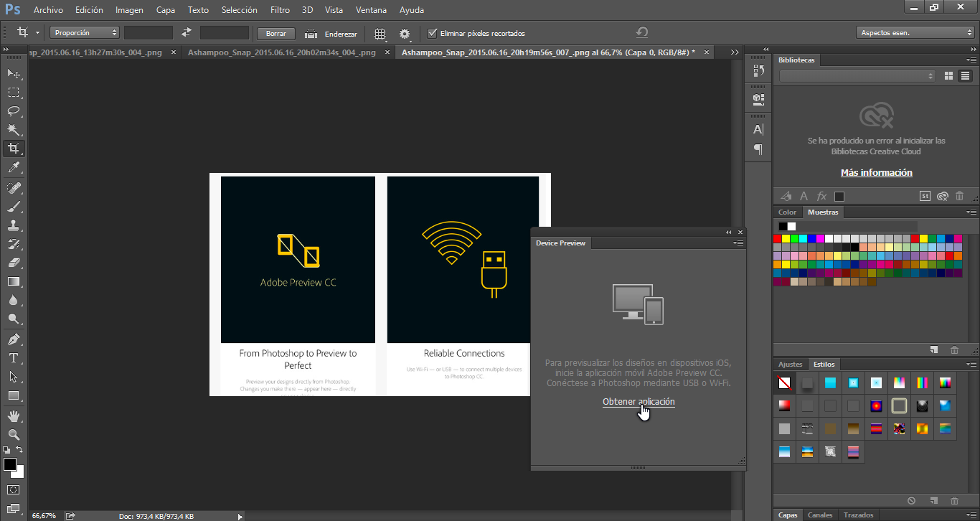The height and width of the screenshot is (521, 980).
Task: Open the crop overlay grid options
Action: (x=380, y=34)
